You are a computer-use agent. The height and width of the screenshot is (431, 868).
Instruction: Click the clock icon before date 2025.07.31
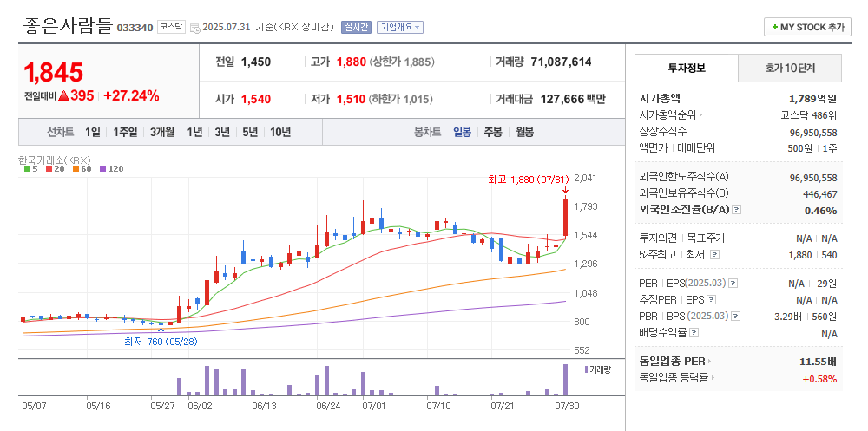coord(194,27)
